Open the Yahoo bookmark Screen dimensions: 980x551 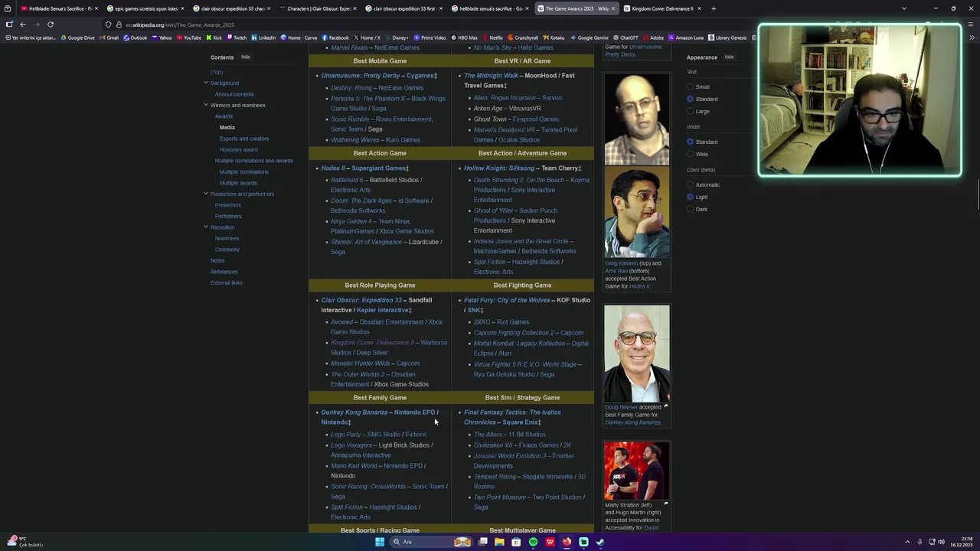162,37
